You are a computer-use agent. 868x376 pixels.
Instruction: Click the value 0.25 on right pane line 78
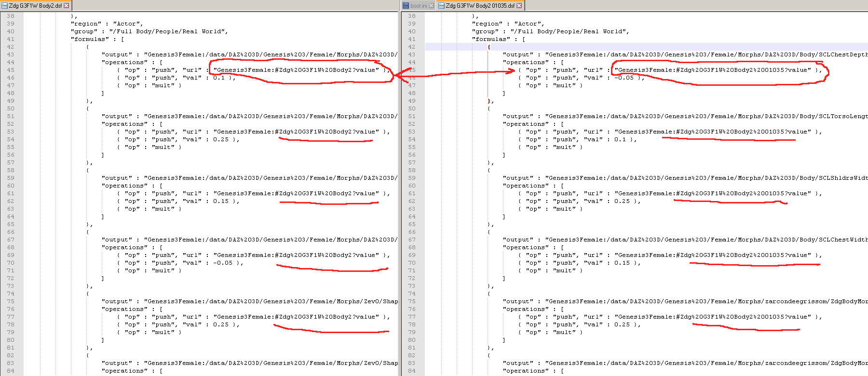(622, 324)
